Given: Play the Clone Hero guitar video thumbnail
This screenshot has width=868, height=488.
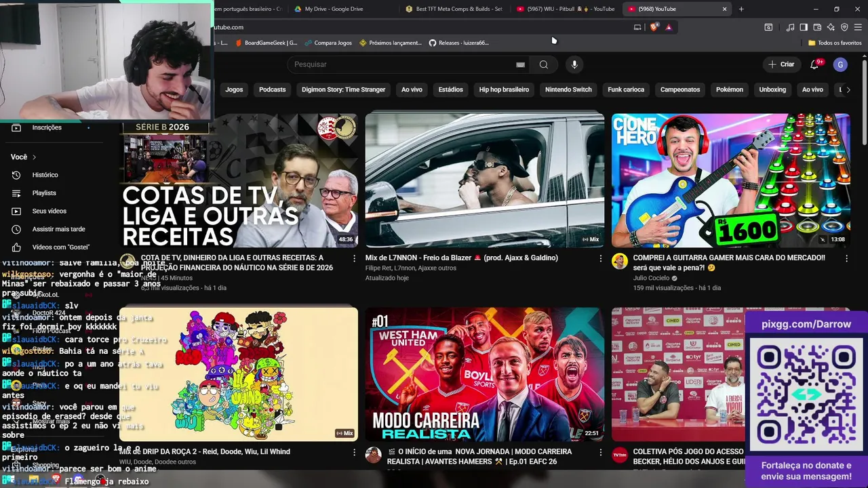Looking at the screenshot, I should (730, 180).
